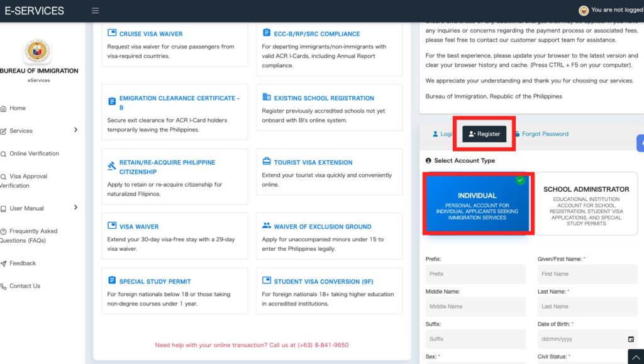This screenshot has height=364, width=644.
Task: Open calendar picker in Date of Birth field
Action: click(x=631, y=339)
